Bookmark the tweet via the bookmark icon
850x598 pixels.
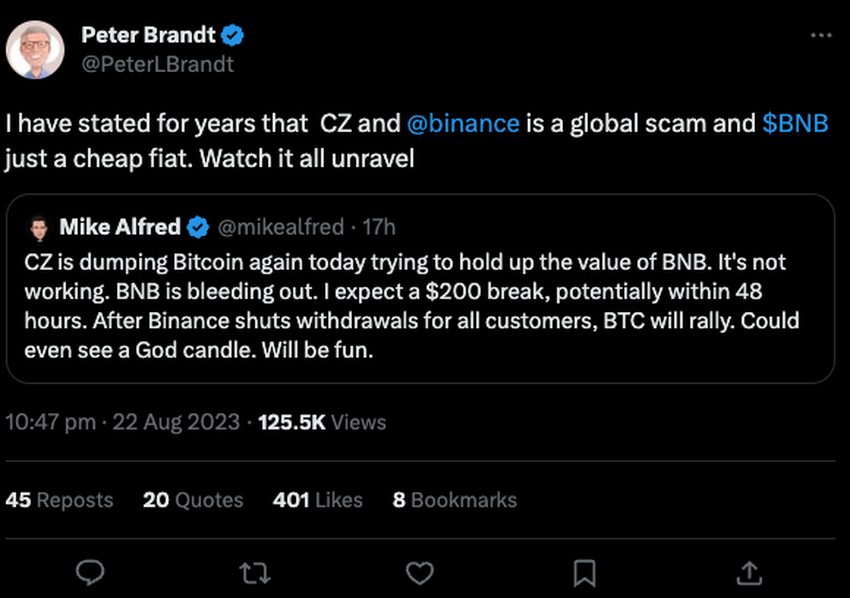585,572
